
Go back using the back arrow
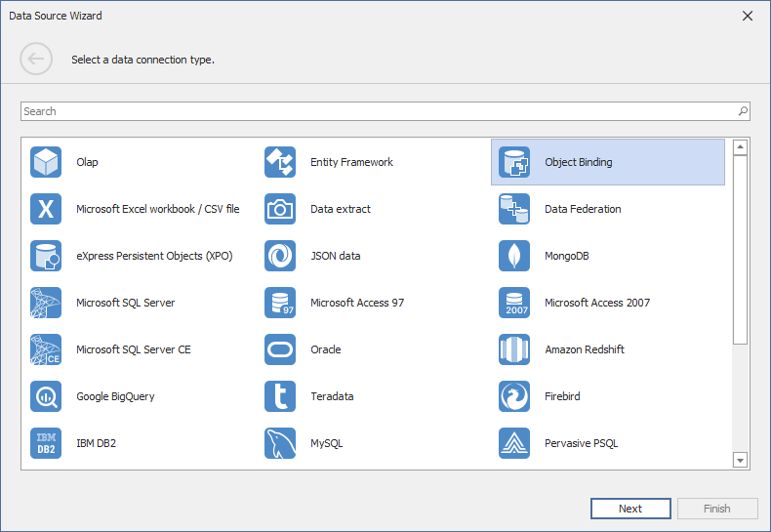[36, 60]
